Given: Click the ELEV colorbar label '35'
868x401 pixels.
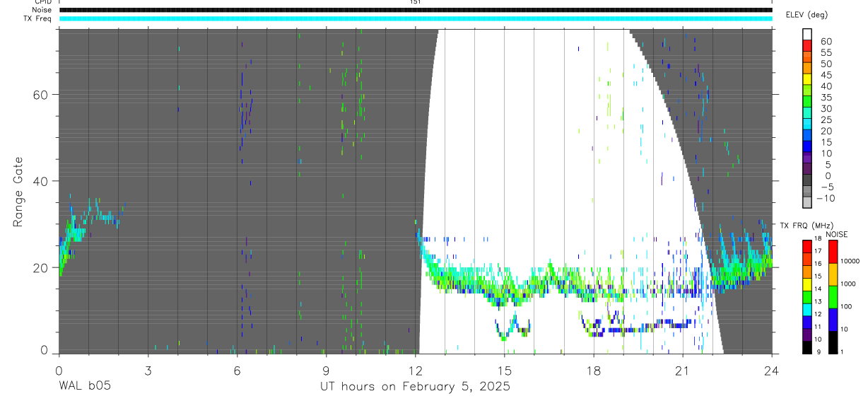Looking at the screenshot, I should [x=826, y=97].
